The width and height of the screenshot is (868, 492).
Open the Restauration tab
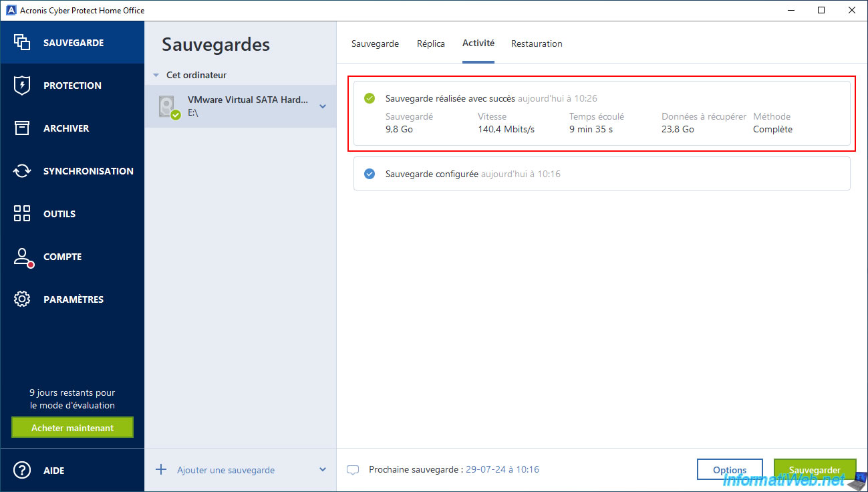click(537, 43)
